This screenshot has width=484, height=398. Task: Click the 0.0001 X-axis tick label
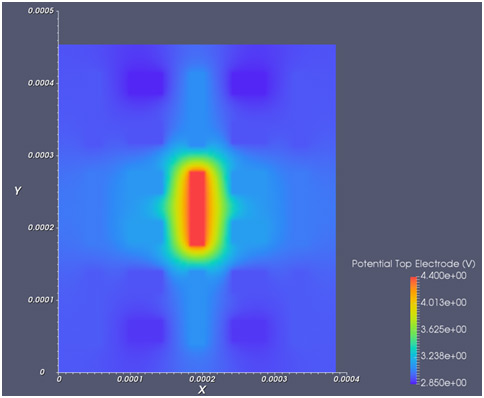[x=130, y=379]
